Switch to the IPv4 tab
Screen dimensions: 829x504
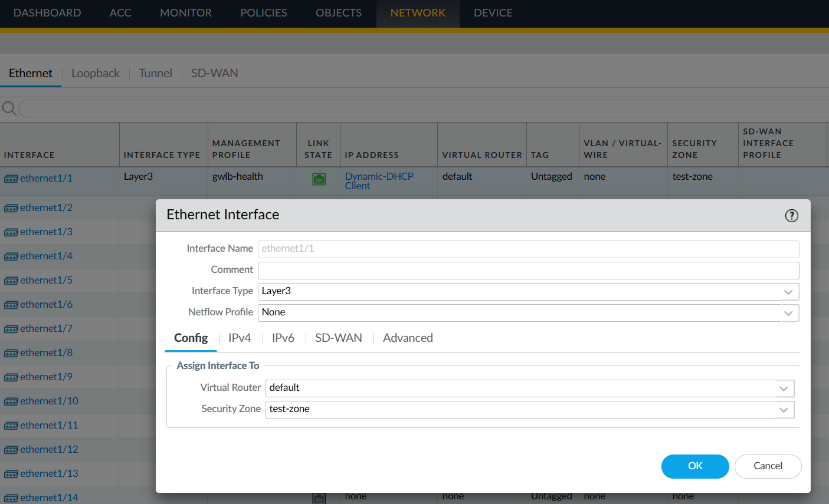[240, 338]
